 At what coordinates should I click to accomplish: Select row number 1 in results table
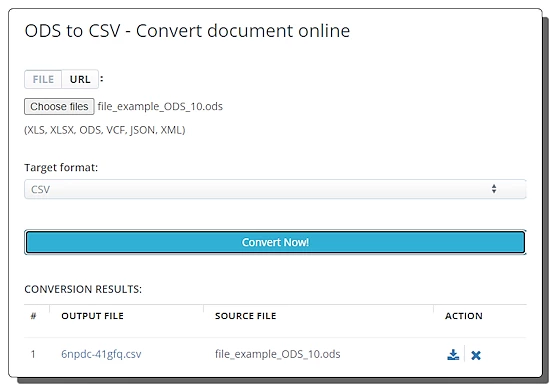point(33,354)
